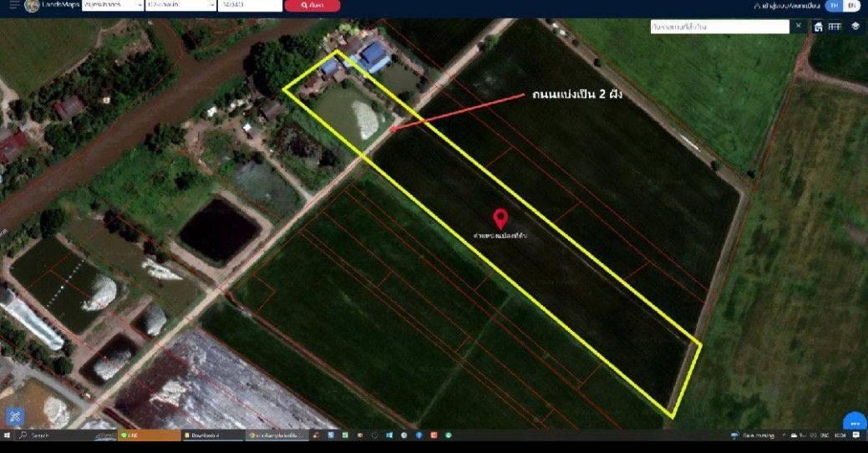The height and width of the screenshot is (453, 868).
Task: Switch language to EN
Action: 850,5
